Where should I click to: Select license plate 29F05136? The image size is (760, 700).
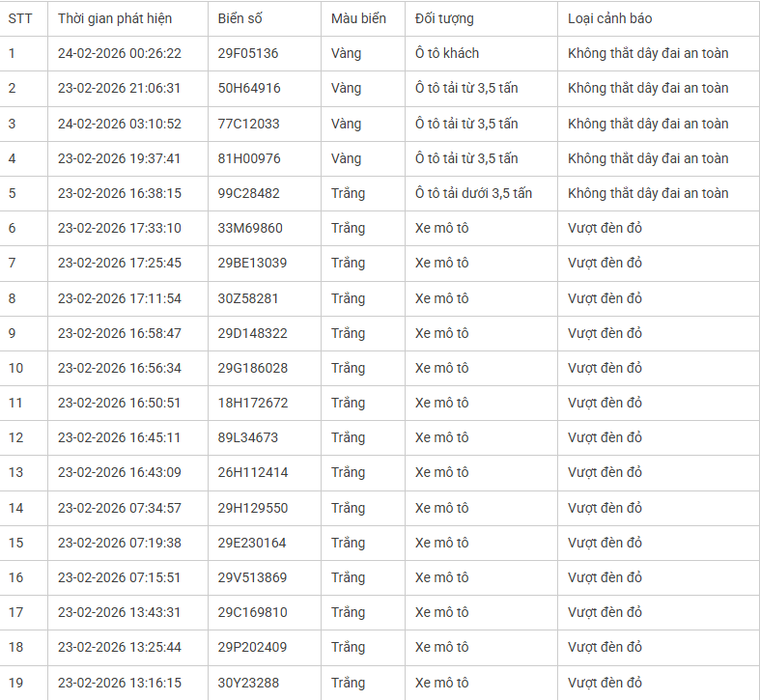pos(248,53)
